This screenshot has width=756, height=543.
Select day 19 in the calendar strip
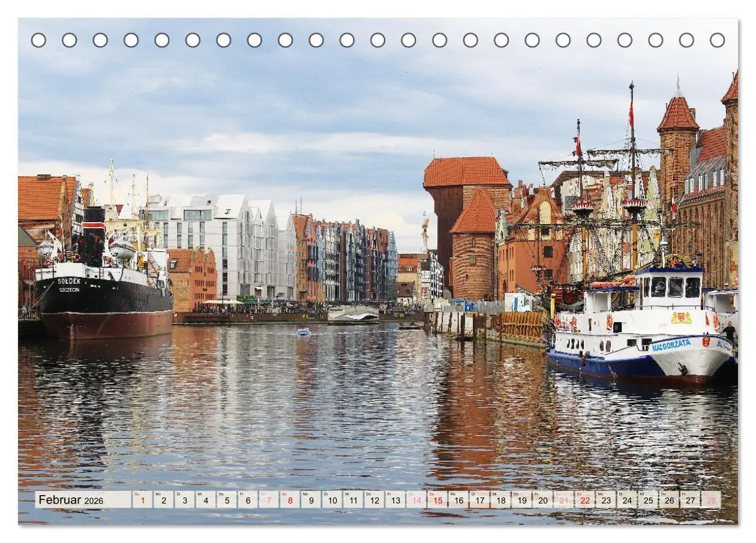click(521, 500)
